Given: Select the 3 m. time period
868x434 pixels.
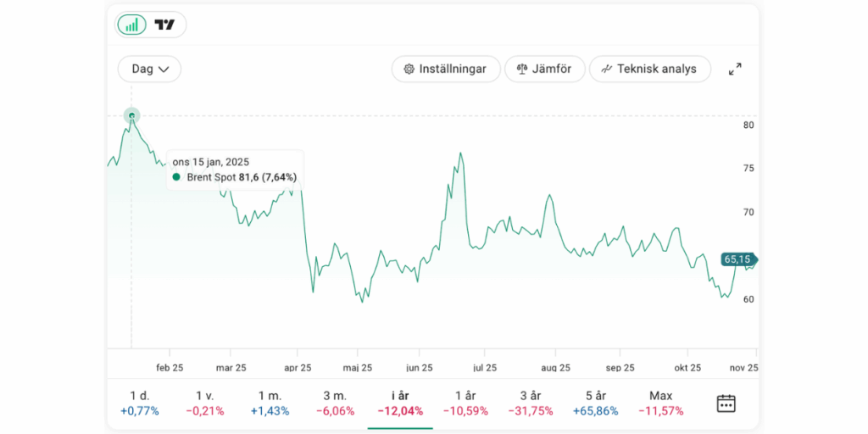Looking at the screenshot, I should pos(335,403).
